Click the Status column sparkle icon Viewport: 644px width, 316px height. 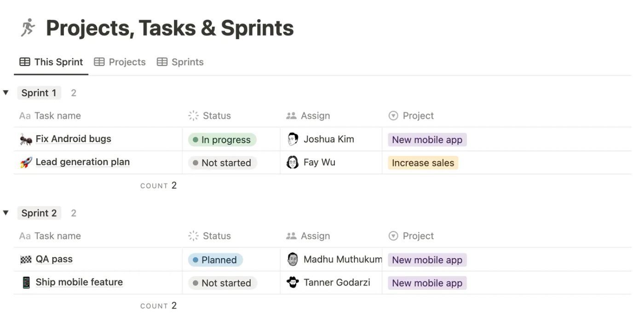193,115
